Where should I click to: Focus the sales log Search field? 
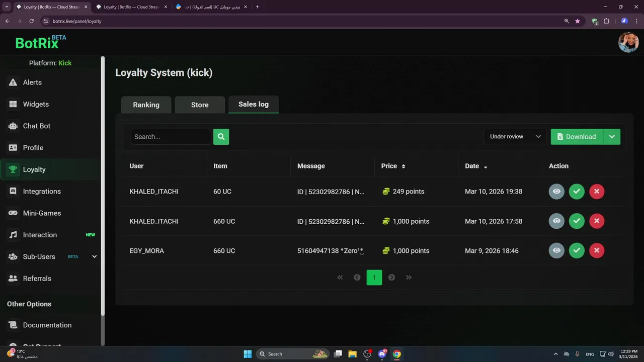tap(171, 137)
